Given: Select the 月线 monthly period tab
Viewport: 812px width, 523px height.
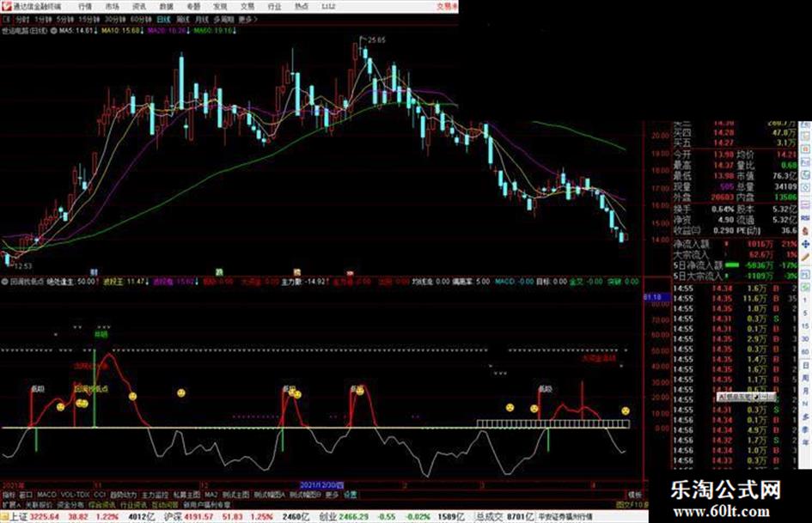Looking at the screenshot, I should coord(202,19).
